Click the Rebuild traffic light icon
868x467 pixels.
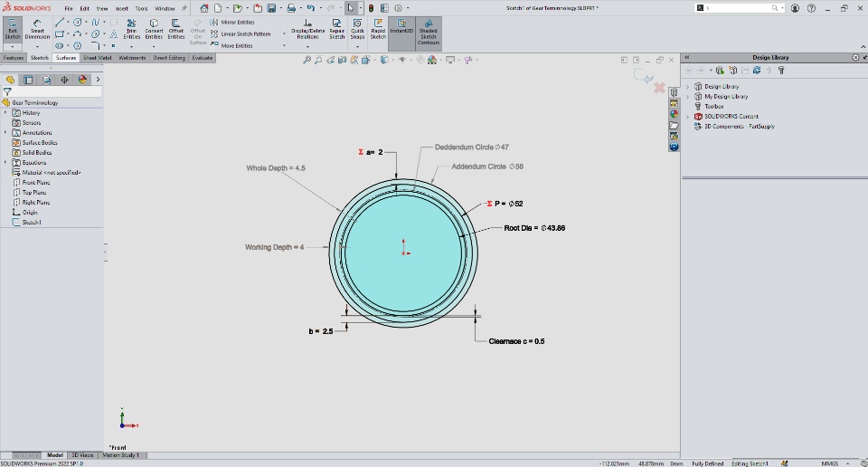click(371, 8)
